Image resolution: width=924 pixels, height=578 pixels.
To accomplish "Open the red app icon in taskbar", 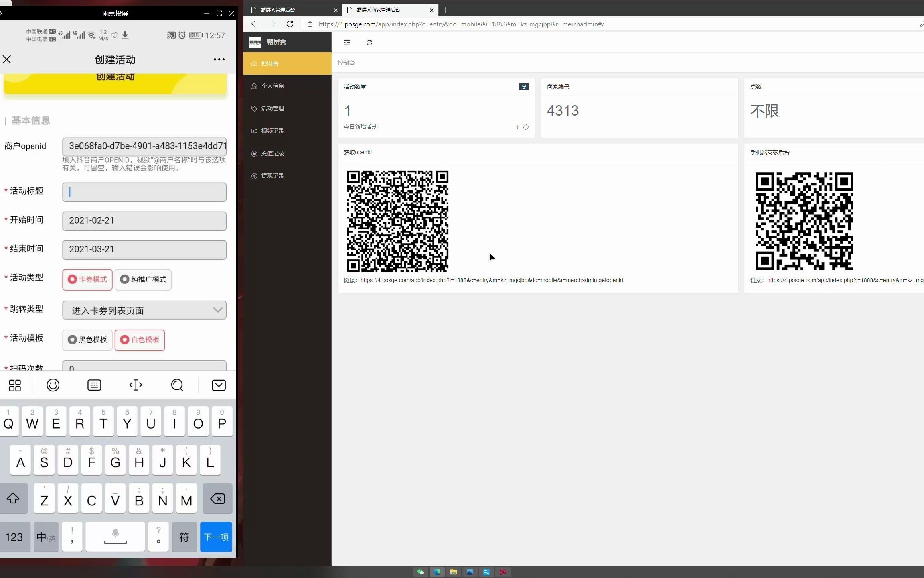I will 503,572.
